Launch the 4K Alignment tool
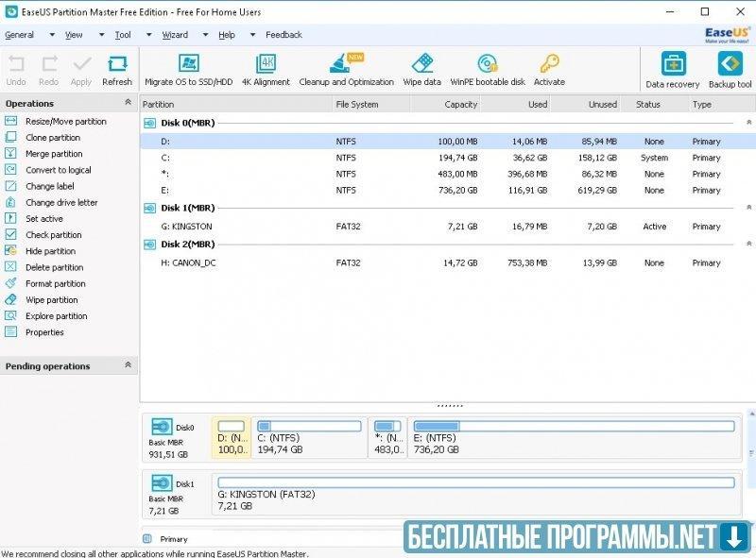756x558 pixels. pos(266,71)
